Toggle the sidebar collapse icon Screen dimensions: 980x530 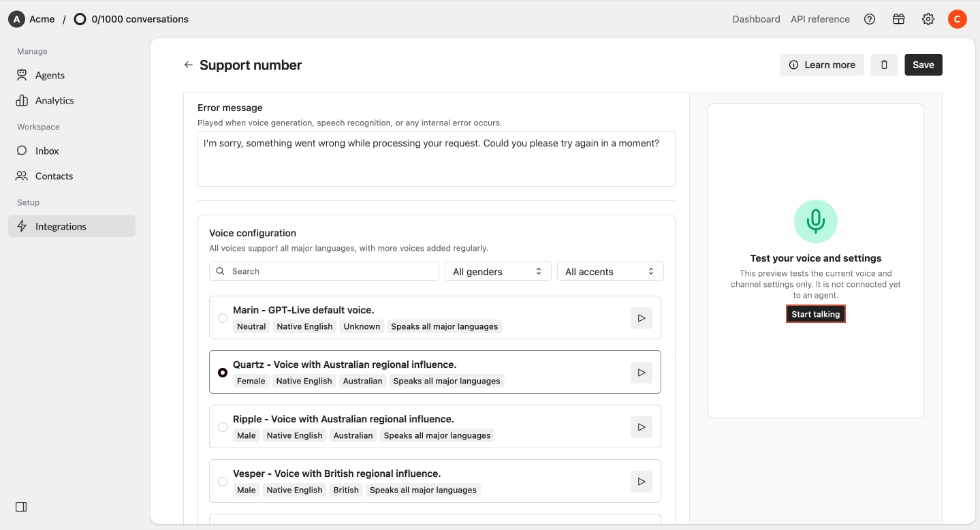click(21, 507)
